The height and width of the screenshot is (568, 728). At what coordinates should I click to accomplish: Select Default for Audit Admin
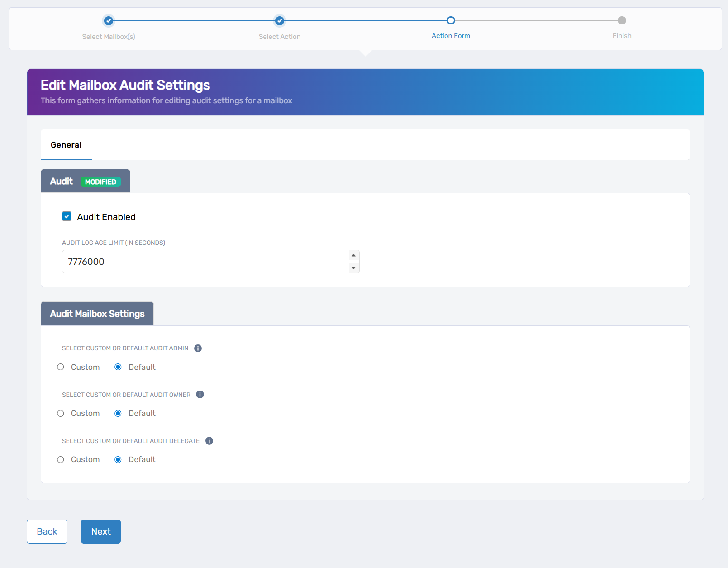[118, 367]
